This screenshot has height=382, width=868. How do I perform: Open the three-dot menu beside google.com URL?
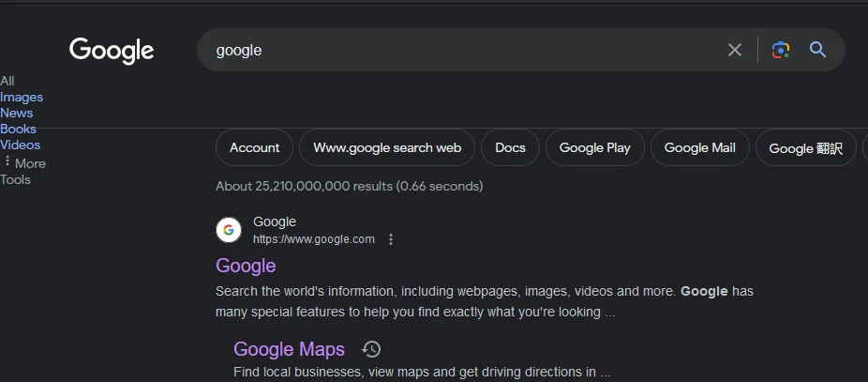click(391, 239)
